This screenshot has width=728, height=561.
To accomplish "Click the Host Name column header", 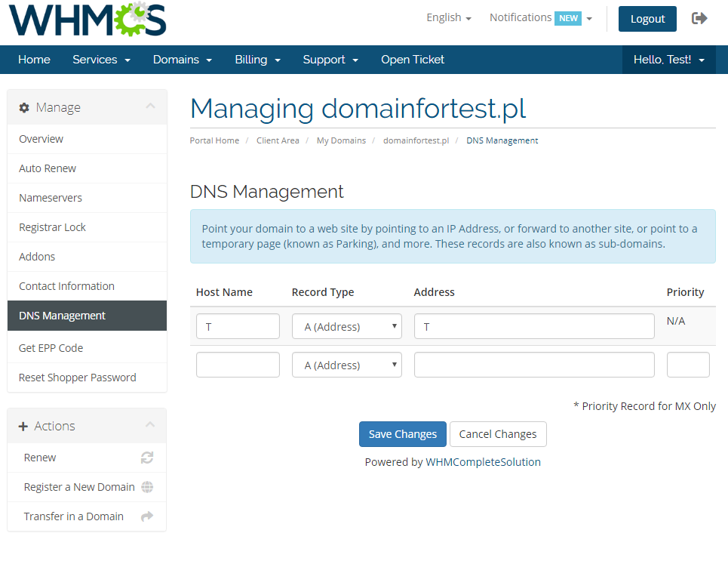I will [224, 292].
